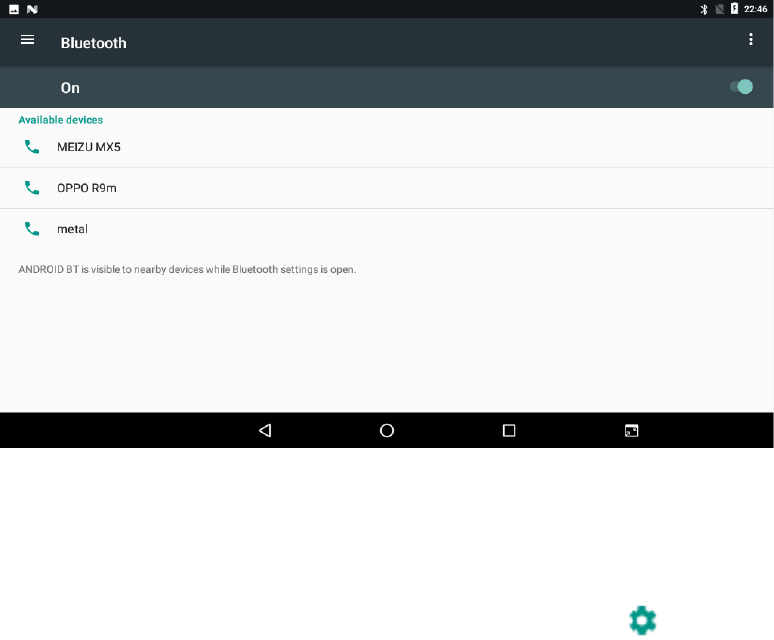This screenshot has width=774, height=640.
Task: Tap the phone icon beside metal
Action: pyautogui.click(x=32, y=228)
